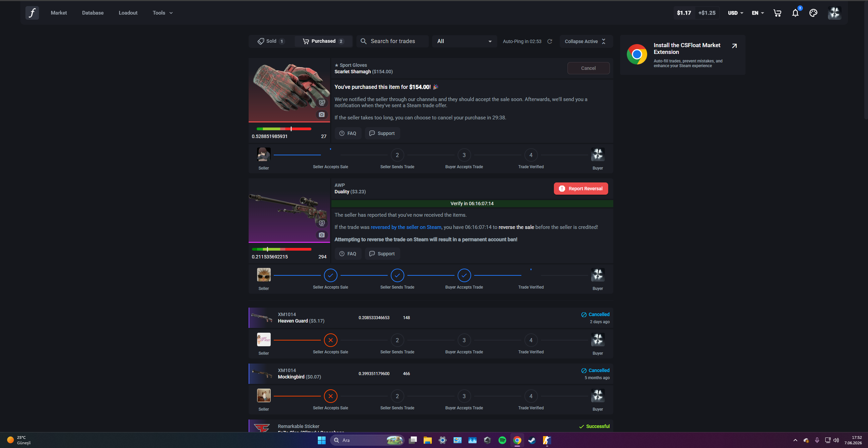The image size is (868, 448).
Task: Click the Install CSFloat Market Extension banner
Action: point(682,55)
